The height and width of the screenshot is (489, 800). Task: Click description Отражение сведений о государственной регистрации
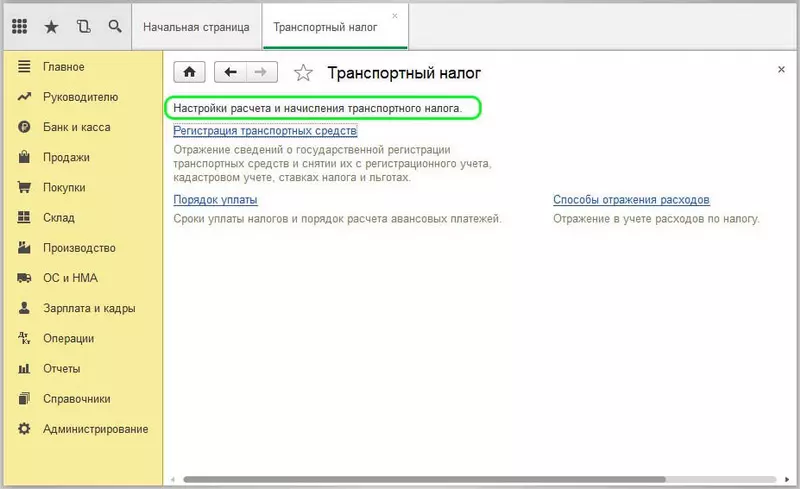[332, 163]
